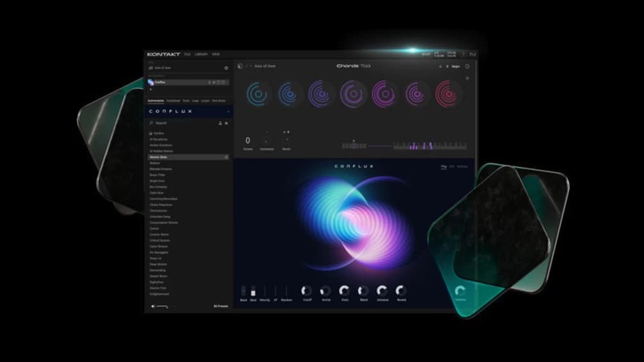Select the Brass Triller preset
This screenshot has height=362, width=644.
157,175
